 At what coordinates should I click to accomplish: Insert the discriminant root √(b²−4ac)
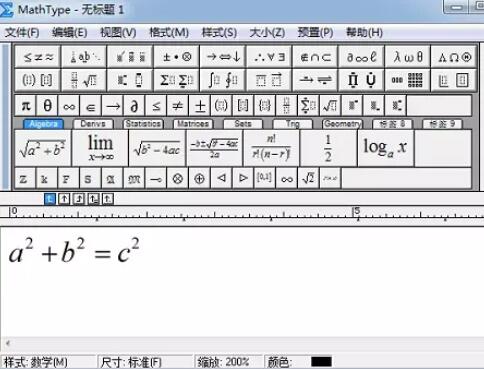[x=157, y=148]
